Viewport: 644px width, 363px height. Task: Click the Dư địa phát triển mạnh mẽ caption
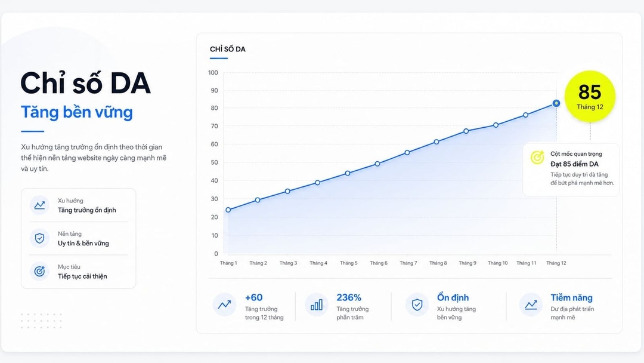[x=572, y=313]
